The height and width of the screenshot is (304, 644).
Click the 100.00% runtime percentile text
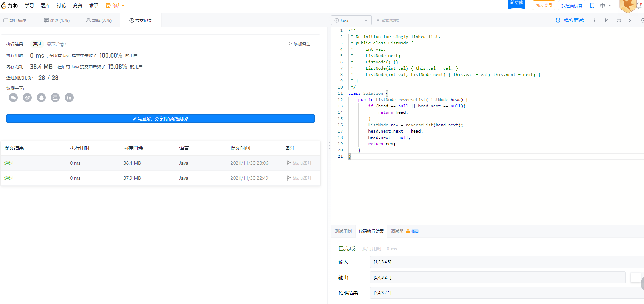(x=111, y=56)
